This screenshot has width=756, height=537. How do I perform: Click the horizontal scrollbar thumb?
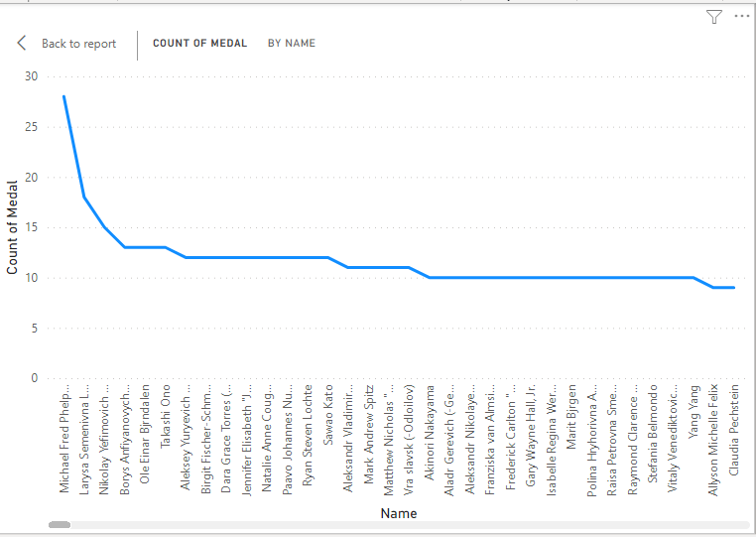[60, 524]
